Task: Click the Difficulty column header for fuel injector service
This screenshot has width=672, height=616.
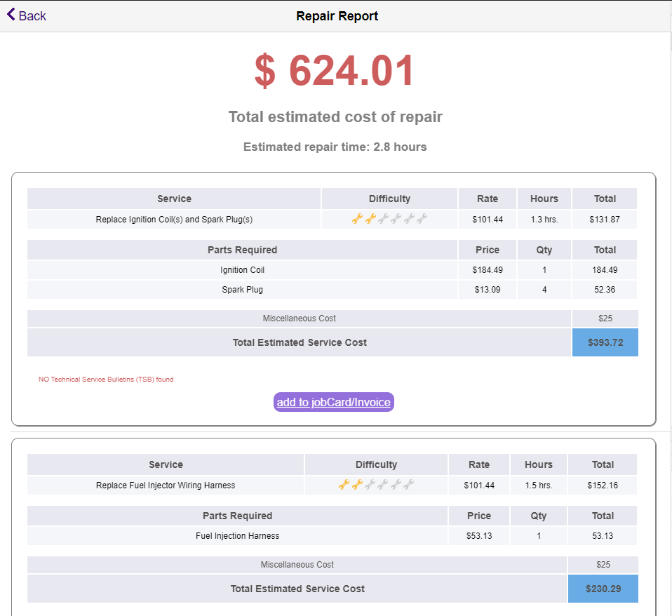Action: 376,464
